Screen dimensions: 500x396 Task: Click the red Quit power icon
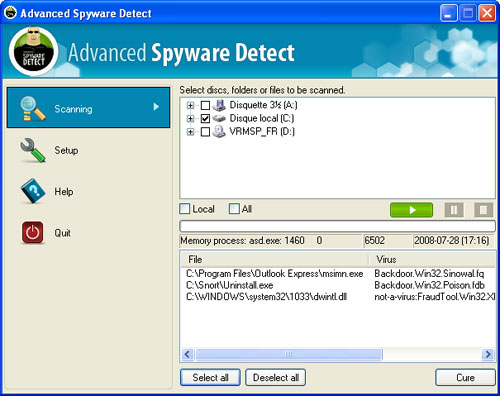pos(33,233)
